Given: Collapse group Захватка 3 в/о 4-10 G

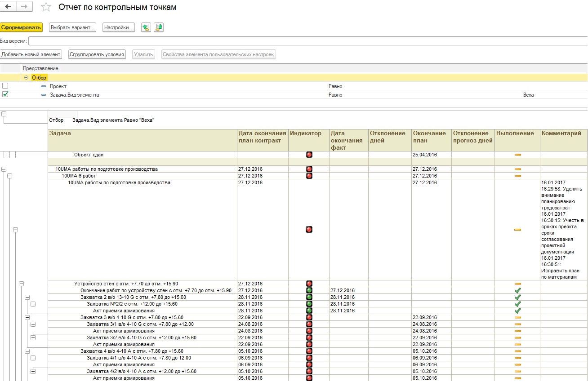Looking at the screenshot, I should pyautogui.click(x=27, y=317).
